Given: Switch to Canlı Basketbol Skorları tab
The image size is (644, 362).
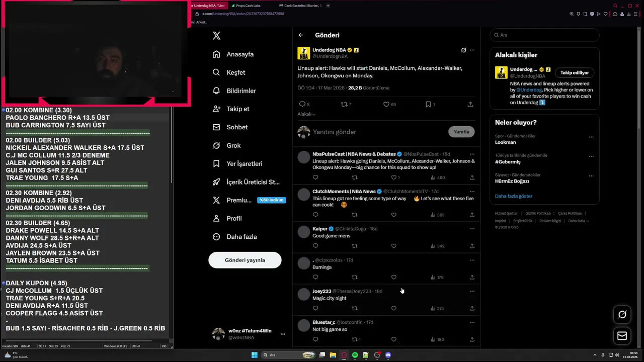Looking at the screenshot, I should point(300,6).
